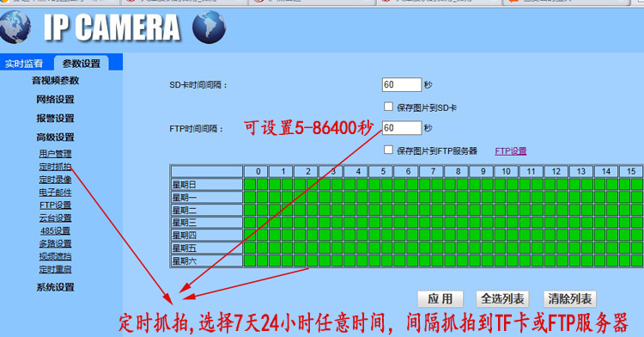Open 用户管理 in the sidebar
Screen dimensions: 644x337
coord(55,154)
